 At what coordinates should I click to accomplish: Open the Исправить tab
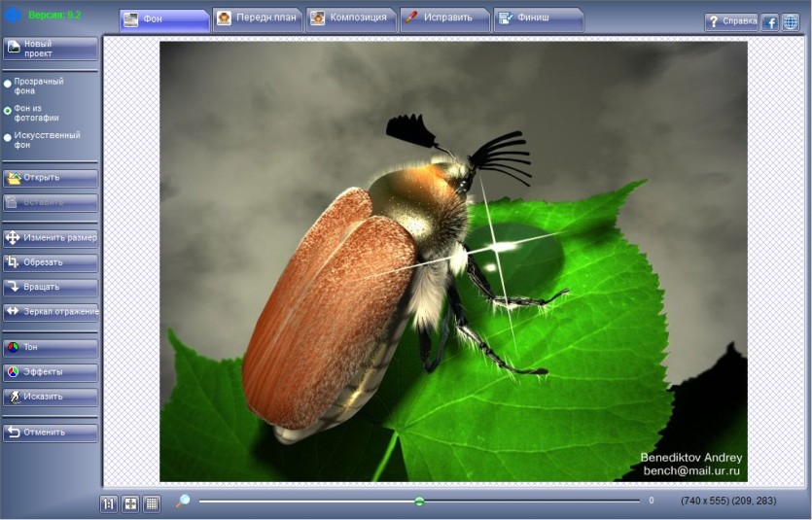(x=444, y=19)
